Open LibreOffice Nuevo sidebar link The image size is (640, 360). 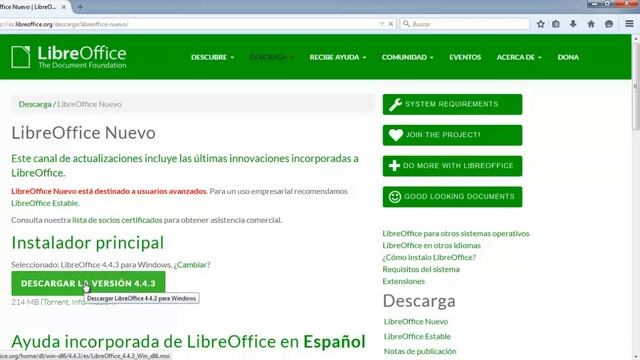416,322
